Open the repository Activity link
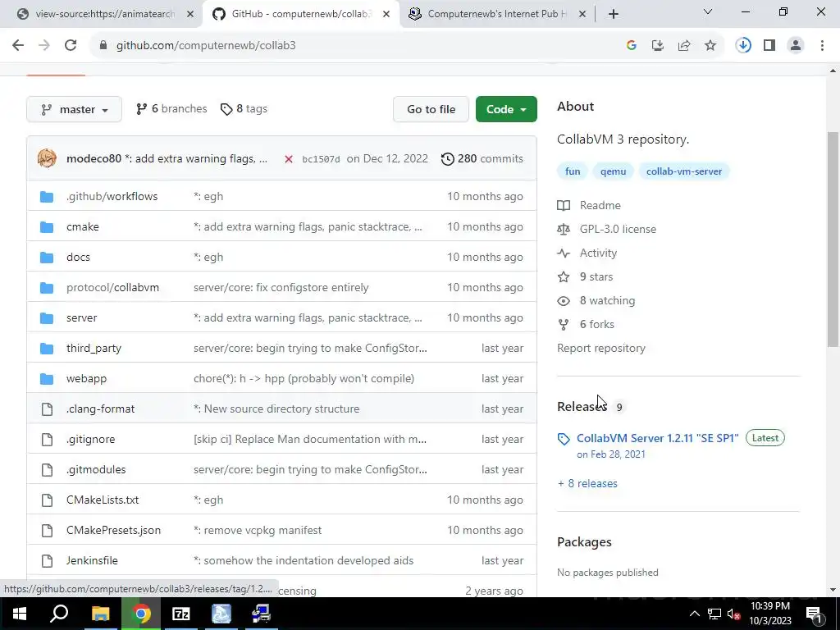Screen dimensions: 840x630 [x=598, y=253]
